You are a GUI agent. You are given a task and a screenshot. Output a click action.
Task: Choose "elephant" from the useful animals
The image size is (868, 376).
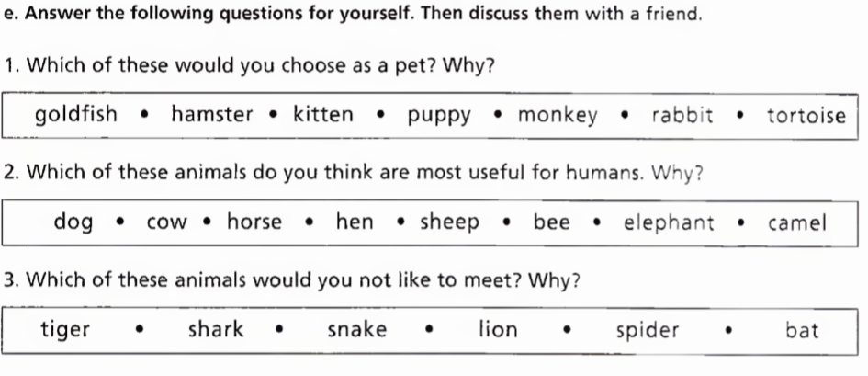[x=669, y=222]
